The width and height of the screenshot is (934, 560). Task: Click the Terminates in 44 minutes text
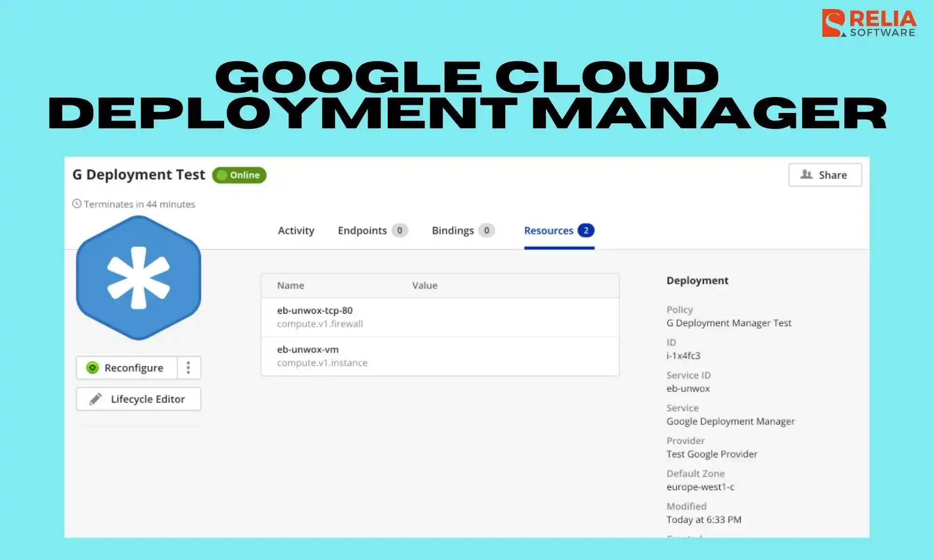[x=140, y=204]
